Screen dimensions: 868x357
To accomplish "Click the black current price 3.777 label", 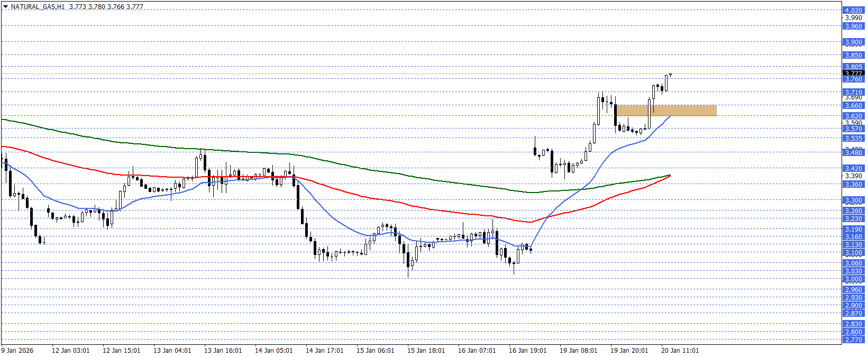I will coord(853,73).
